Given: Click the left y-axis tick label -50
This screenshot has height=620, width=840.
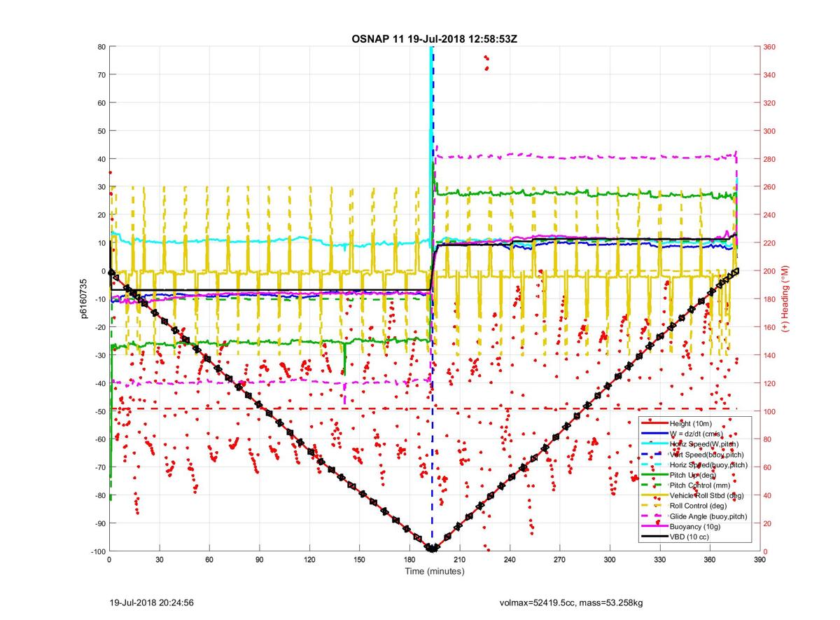Looking at the screenshot, I should [x=99, y=411].
